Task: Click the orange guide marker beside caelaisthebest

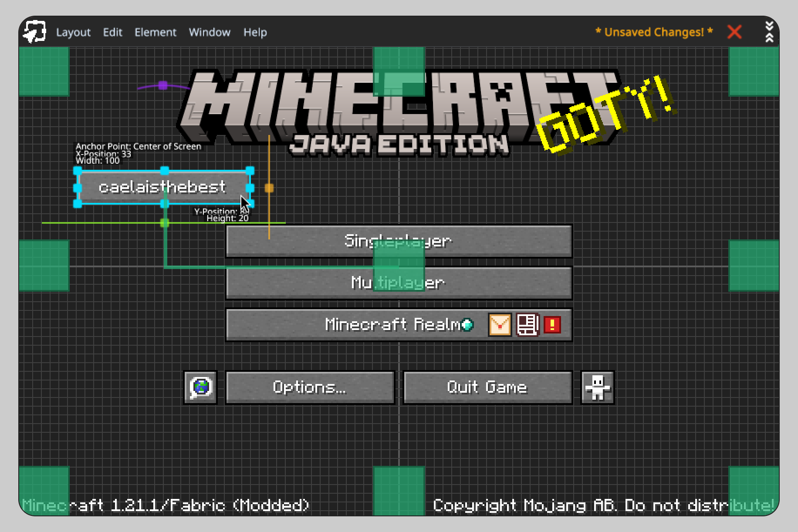Action: coord(269,188)
